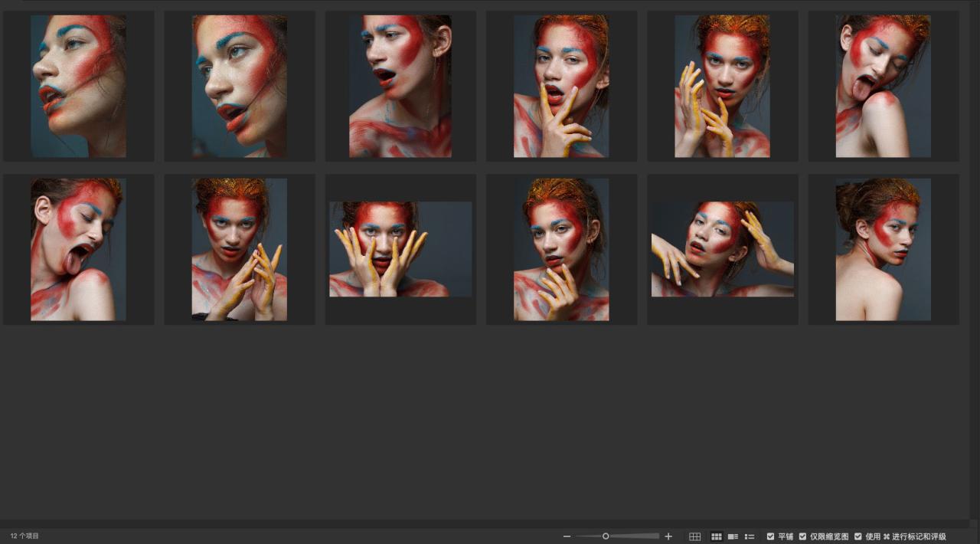This screenshot has height=544, width=980.
Task: Select the landscape photo with raised arms
Action: coord(722,249)
